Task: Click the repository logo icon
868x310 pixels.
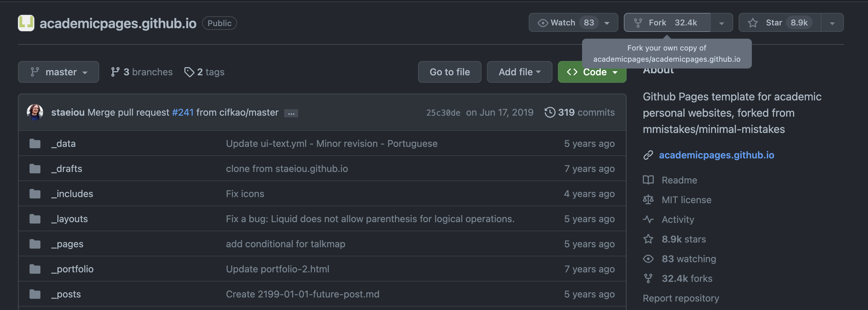Action: click(26, 23)
